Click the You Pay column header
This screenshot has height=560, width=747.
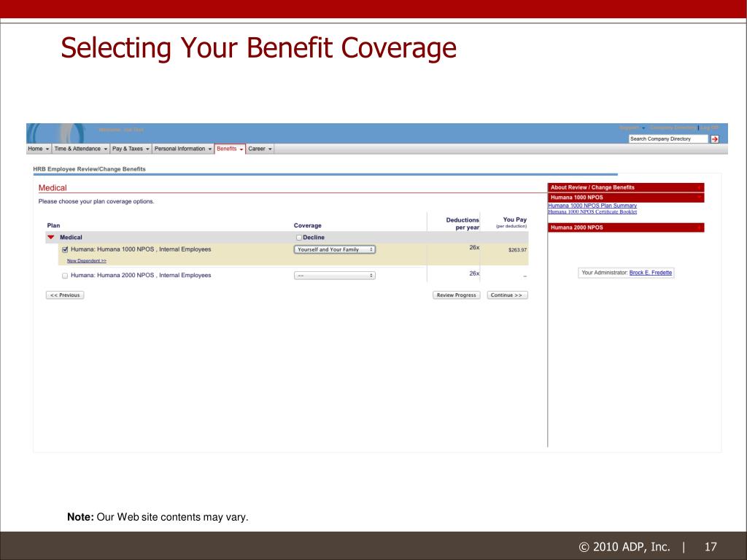click(x=511, y=222)
